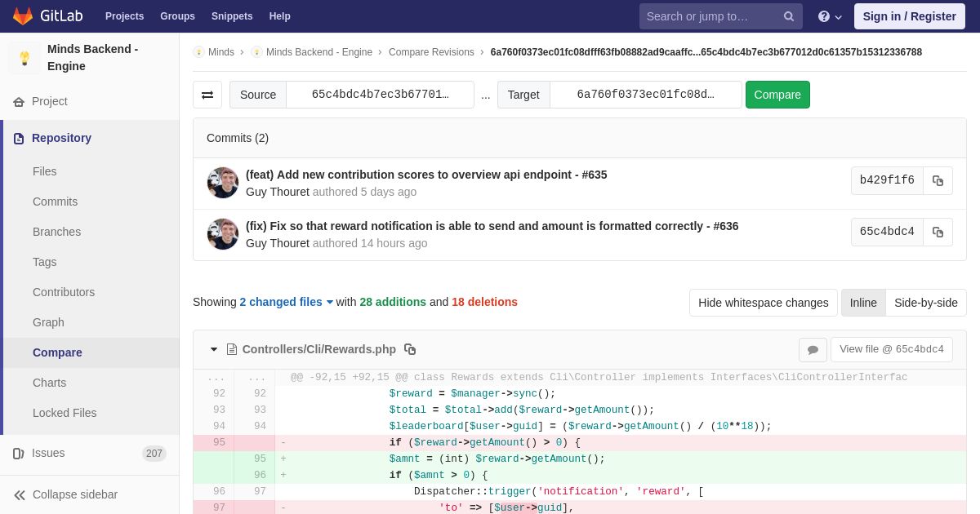Copy commit SHA 65c4bdc4
This screenshot has width=980, height=514.
(x=938, y=232)
